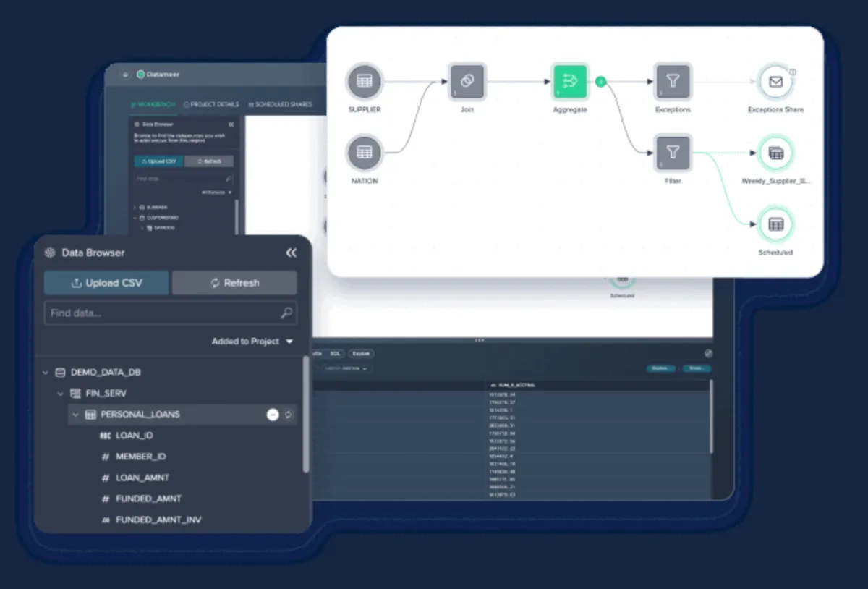Viewport: 868px width, 589px height.
Task: Open the SCHEDULED SHARES tab
Action: (280, 104)
